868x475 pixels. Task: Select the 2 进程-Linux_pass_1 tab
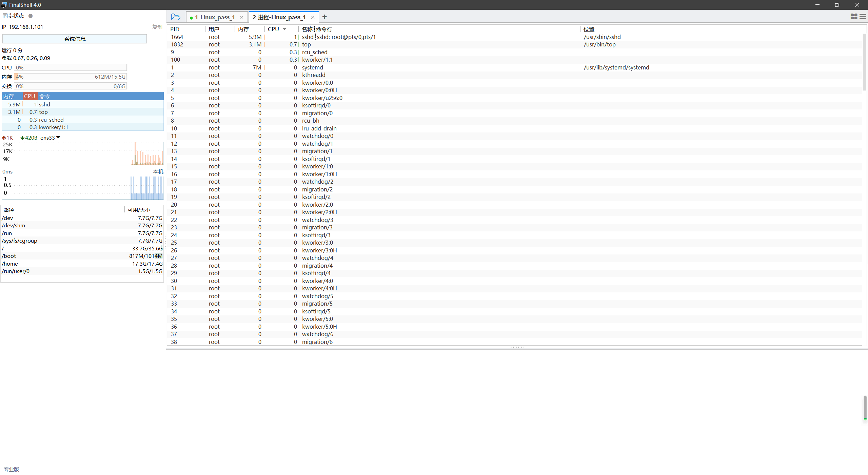point(279,17)
